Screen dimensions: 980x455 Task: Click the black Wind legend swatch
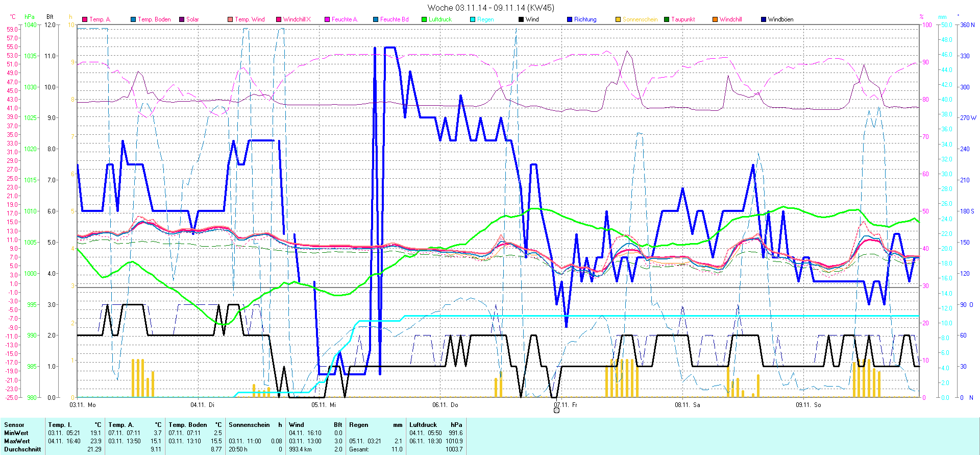(521, 19)
